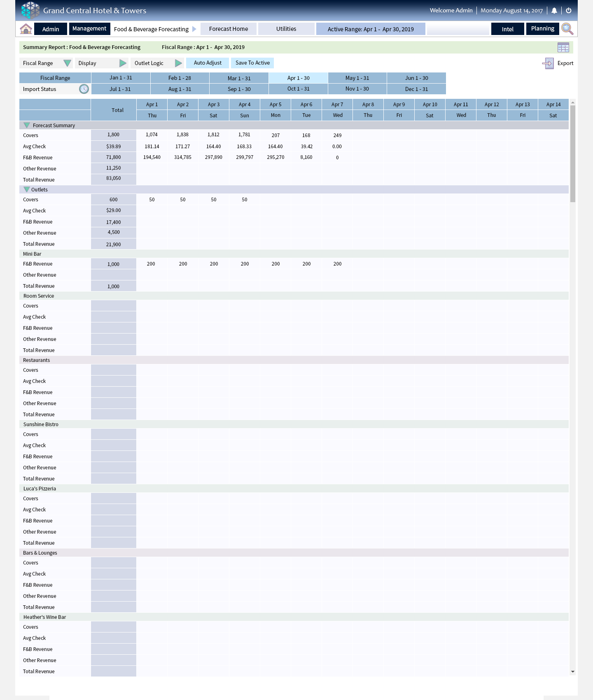Open the Utilities tab
This screenshot has width=593, height=700.
[286, 29]
